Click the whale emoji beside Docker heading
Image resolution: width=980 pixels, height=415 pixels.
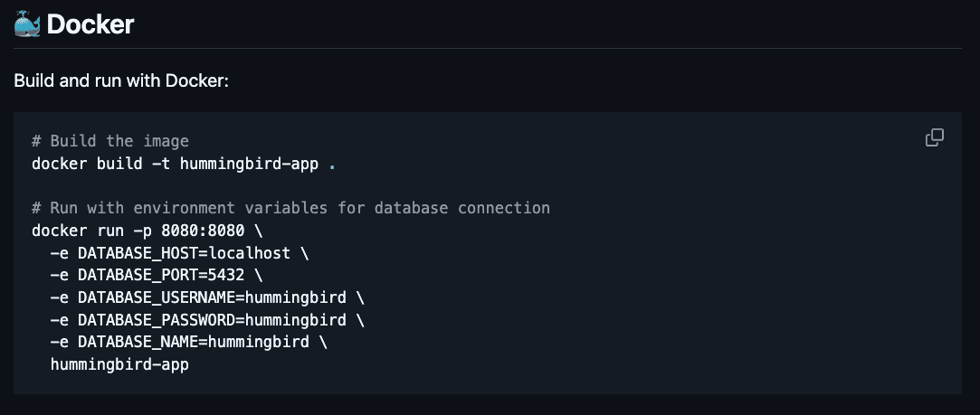tap(27, 24)
